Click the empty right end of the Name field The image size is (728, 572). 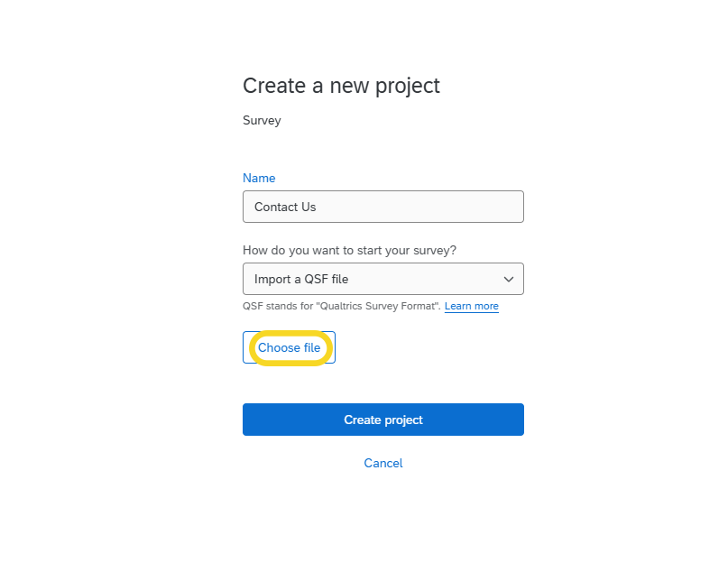coord(487,207)
